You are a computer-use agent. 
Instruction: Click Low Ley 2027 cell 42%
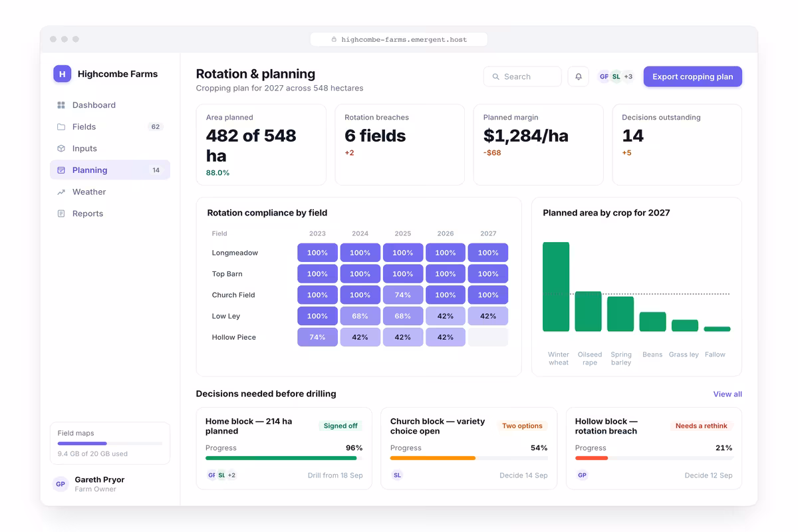pyautogui.click(x=488, y=316)
